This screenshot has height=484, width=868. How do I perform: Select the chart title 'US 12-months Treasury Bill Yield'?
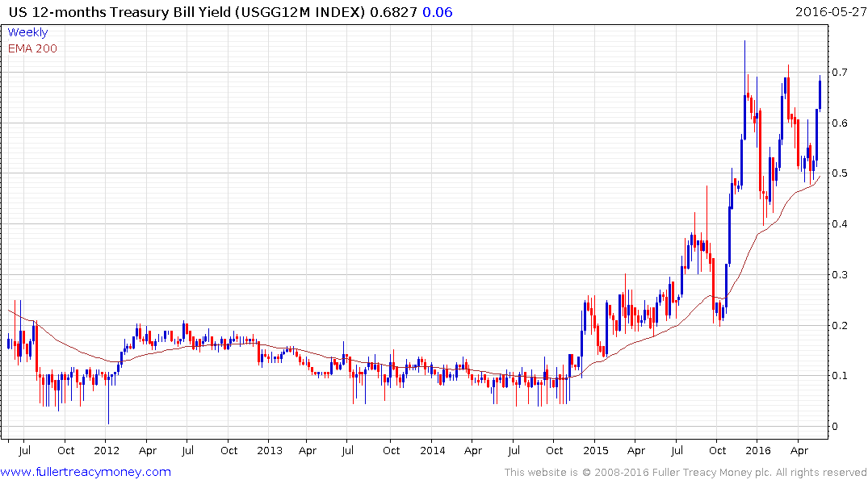pos(120,12)
